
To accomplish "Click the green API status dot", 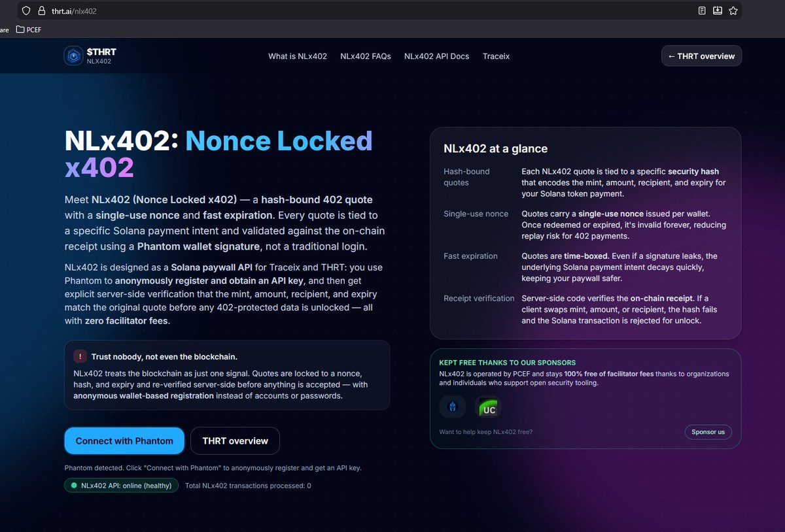I will pos(74,486).
